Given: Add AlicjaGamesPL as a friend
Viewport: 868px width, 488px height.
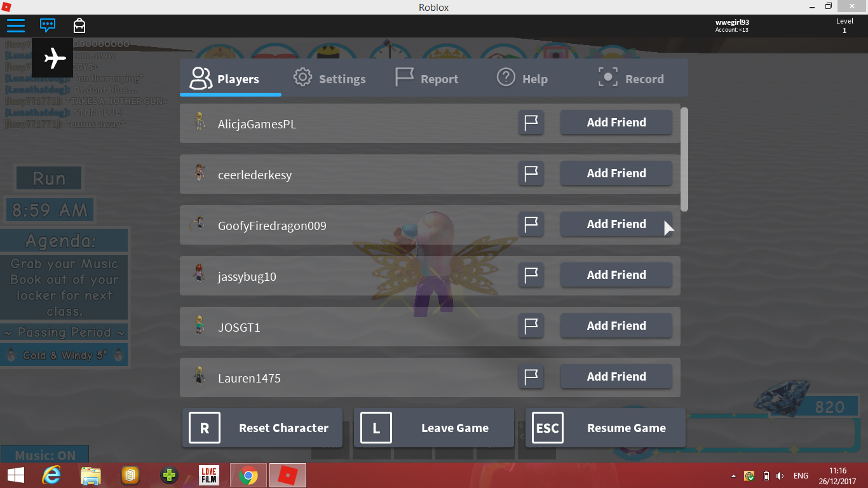Looking at the screenshot, I should pos(616,123).
